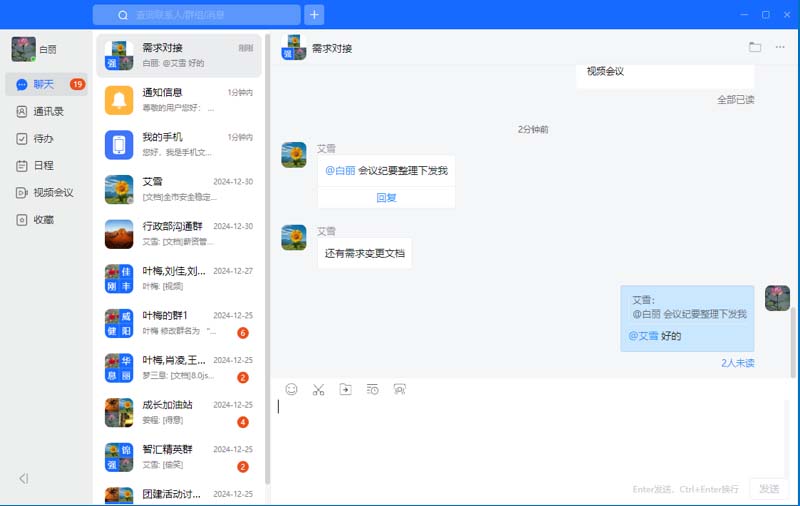Click the 发送 send button
800x506 pixels.
[768, 489]
